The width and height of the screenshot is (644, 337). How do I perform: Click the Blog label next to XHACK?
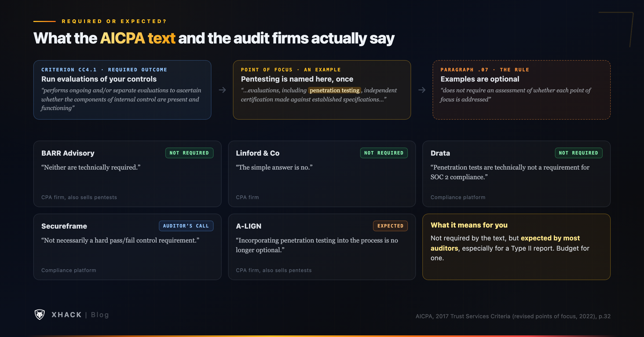[100, 315]
